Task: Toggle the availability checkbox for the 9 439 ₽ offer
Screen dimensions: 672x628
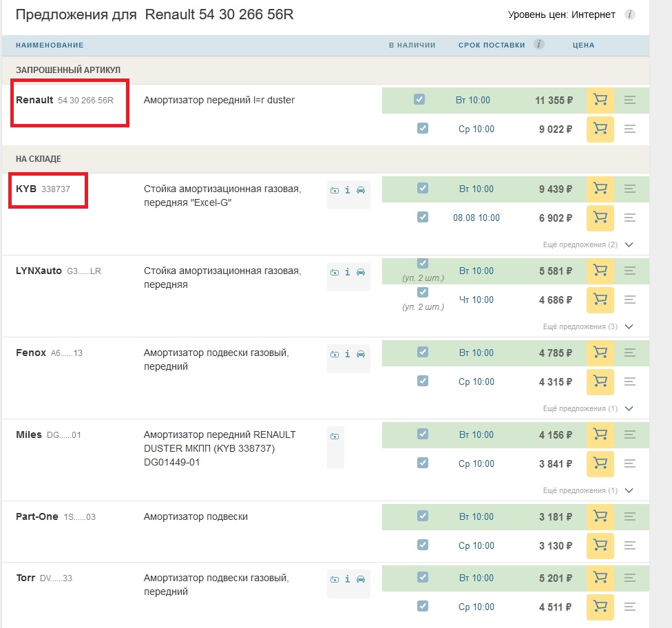Action: click(423, 188)
